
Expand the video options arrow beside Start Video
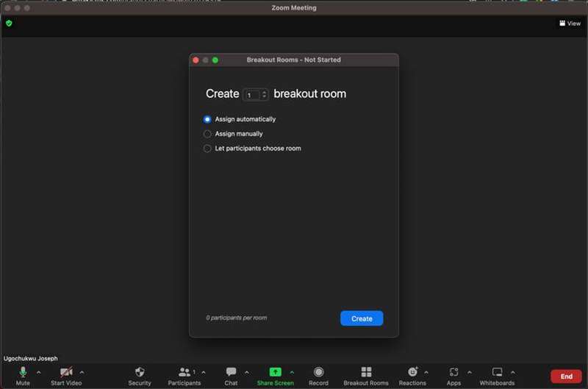click(x=82, y=372)
